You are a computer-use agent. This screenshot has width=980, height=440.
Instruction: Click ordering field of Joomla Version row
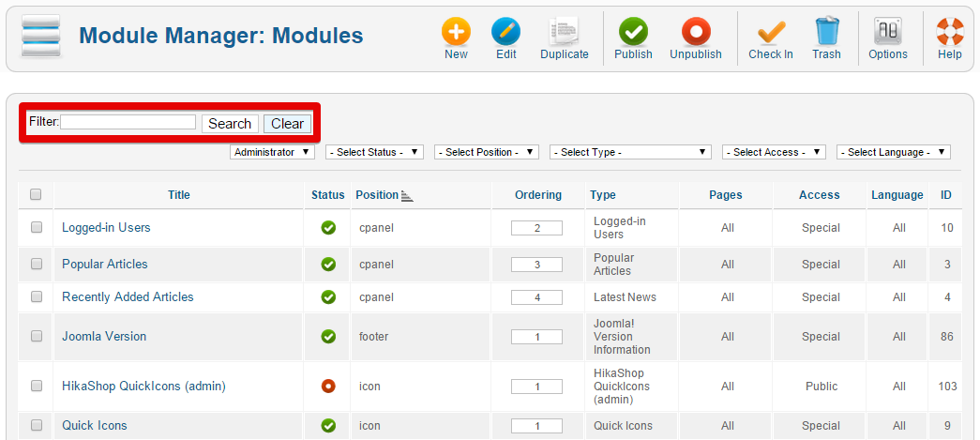click(x=536, y=337)
